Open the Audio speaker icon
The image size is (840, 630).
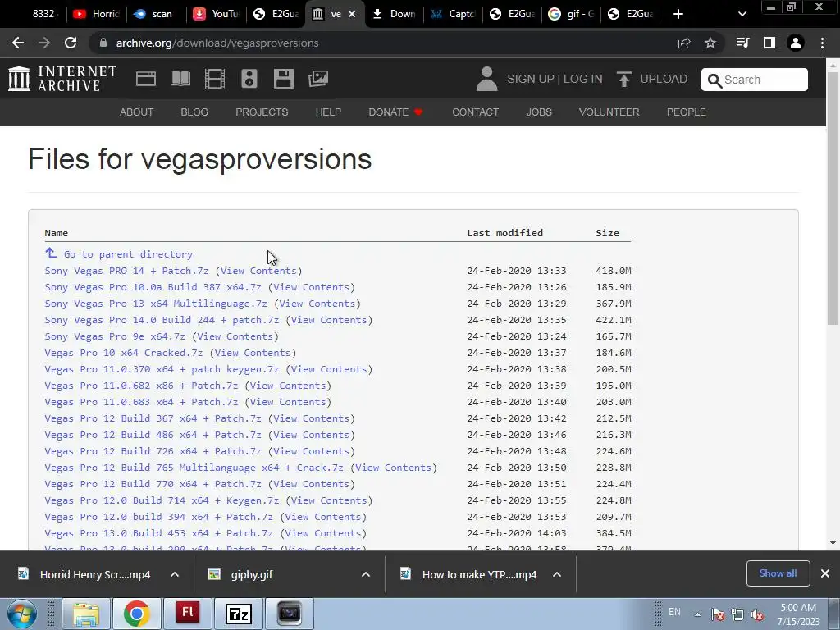point(249,79)
